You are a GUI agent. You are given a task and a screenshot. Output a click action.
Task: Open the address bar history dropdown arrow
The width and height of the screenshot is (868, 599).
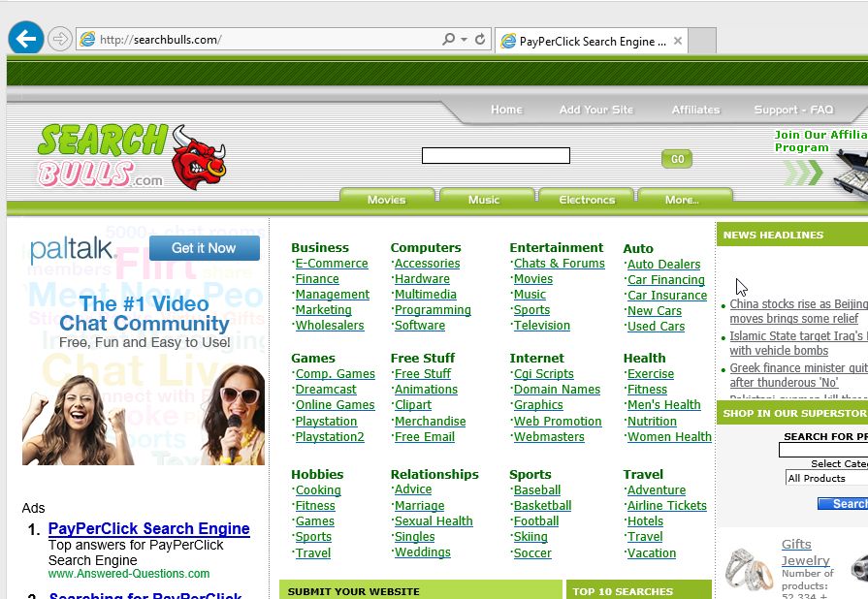coord(462,39)
